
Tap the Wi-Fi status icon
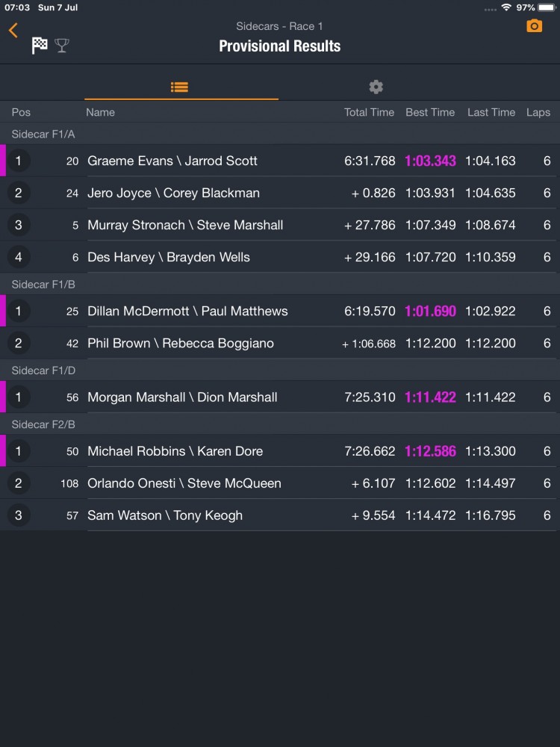click(x=506, y=7)
